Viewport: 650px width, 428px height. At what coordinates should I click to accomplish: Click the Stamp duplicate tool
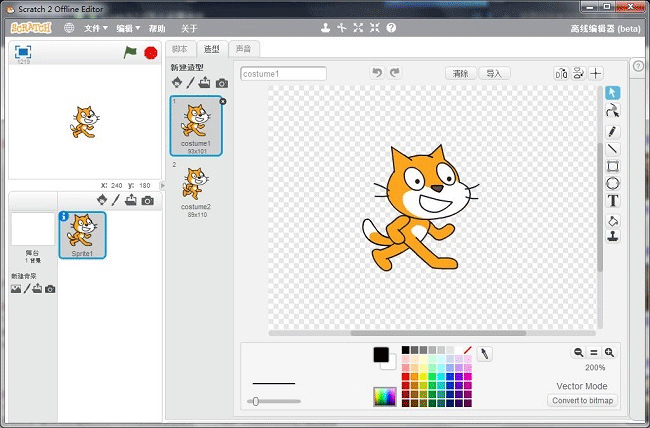613,236
